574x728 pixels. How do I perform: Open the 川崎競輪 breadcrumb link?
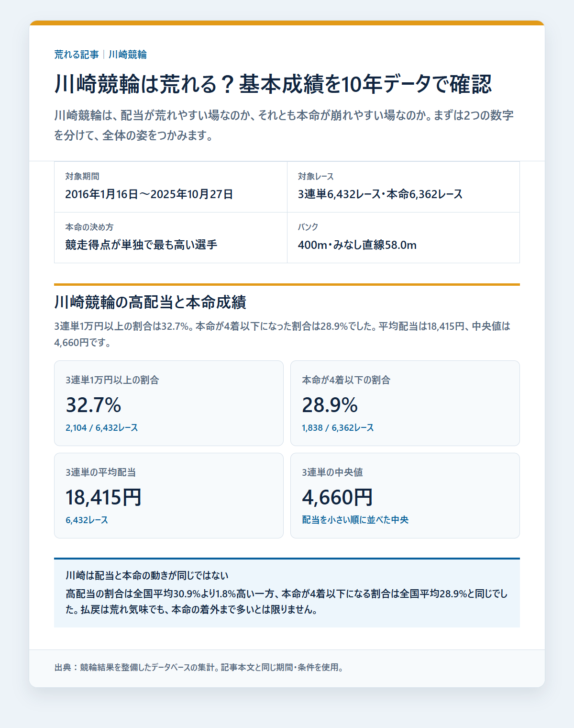click(x=128, y=55)
